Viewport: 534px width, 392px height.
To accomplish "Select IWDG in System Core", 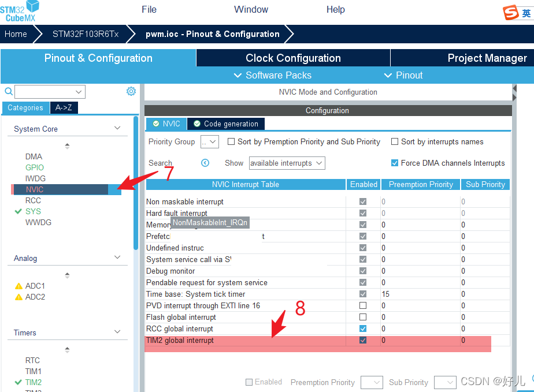I will [x=35, y=178].
